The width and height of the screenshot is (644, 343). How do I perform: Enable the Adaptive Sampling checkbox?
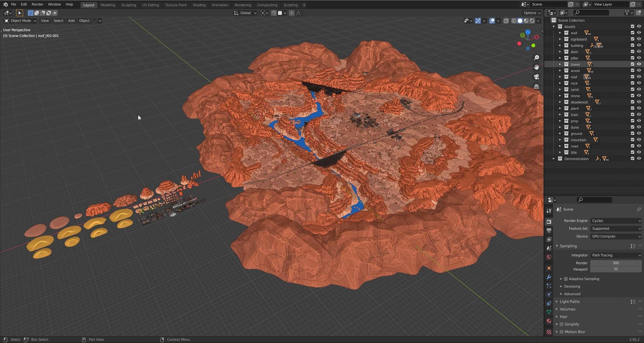pyautogui.click(x=566, y=279)
